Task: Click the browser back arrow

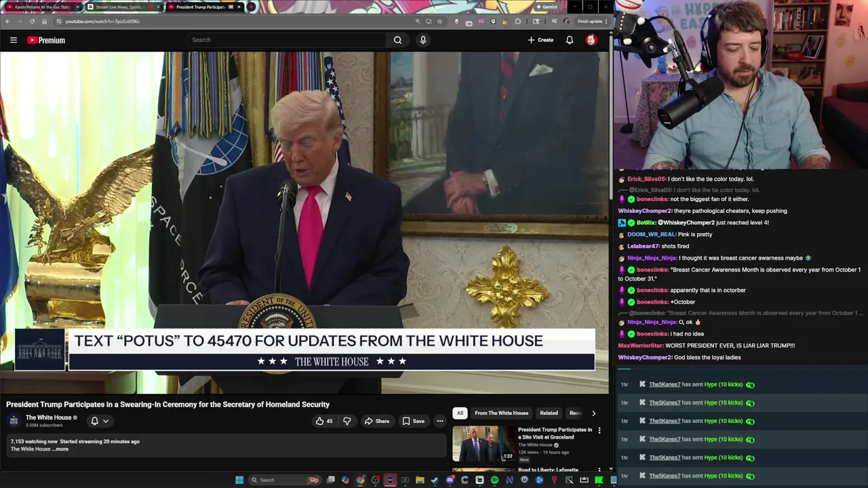Action: click(x=7, y=21)
